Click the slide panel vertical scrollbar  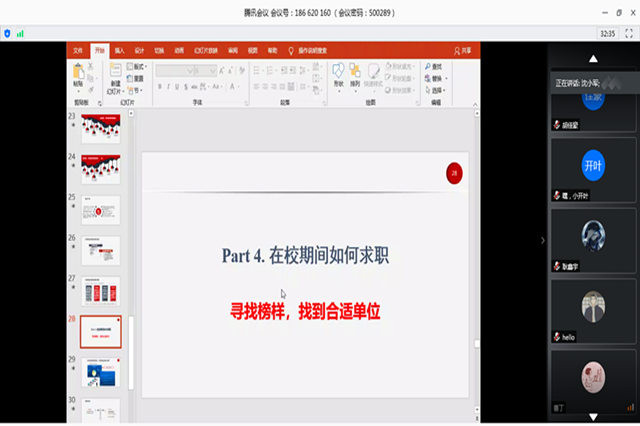(130, 350)
